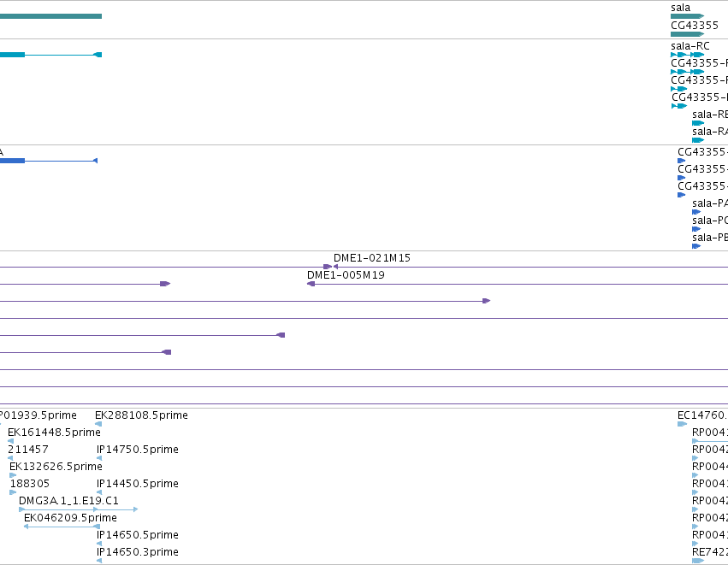The image size is (728, 565).
Task: Click EST label IP14650.3prime
Action: point(138,552)
